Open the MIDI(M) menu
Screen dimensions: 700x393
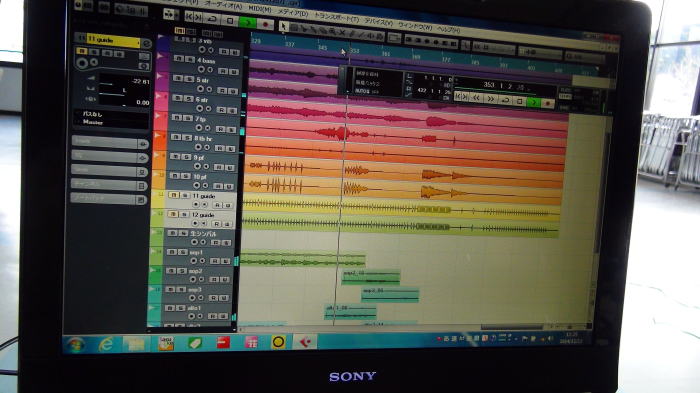260,9
